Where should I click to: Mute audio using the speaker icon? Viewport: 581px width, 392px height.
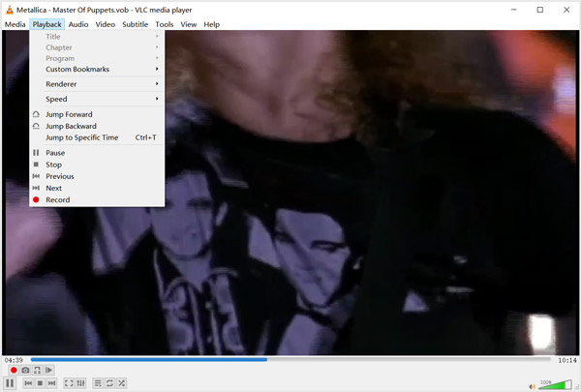[532, 386]
